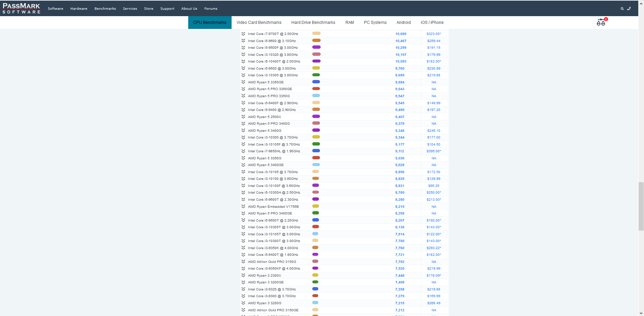
Task: Click the 10,686 score for i7-9700T
Action: pyautogui.click(x=401, y=34)
